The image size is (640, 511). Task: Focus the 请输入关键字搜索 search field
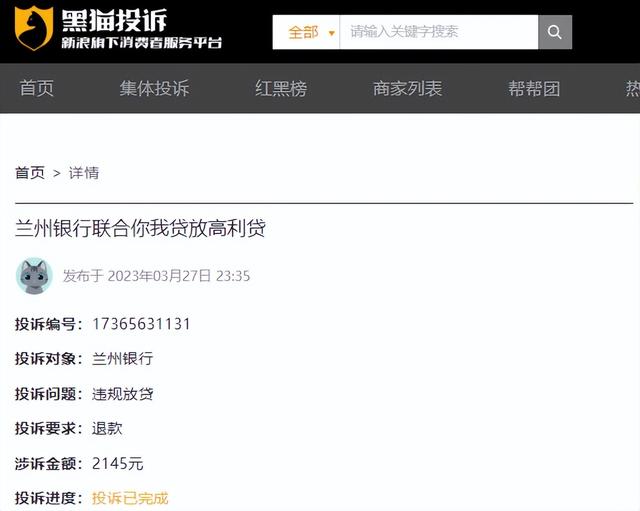[x=439, y=32]
